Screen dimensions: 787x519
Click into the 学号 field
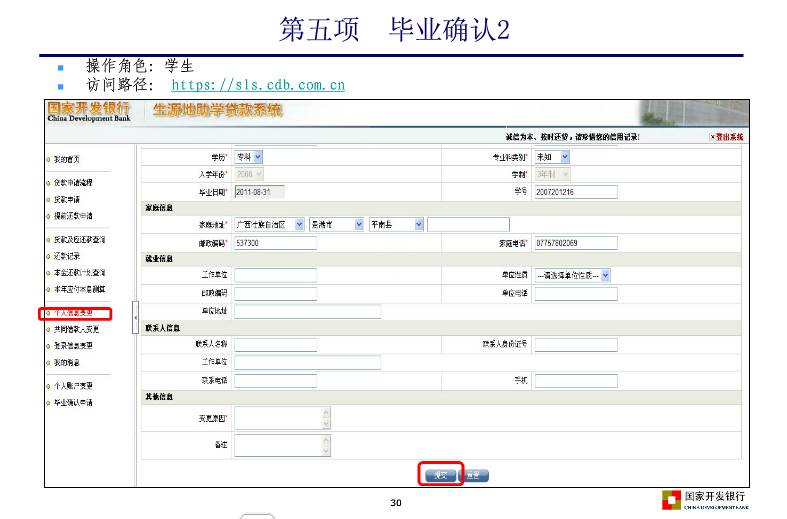pyautogui.click(x=575, y=191)
